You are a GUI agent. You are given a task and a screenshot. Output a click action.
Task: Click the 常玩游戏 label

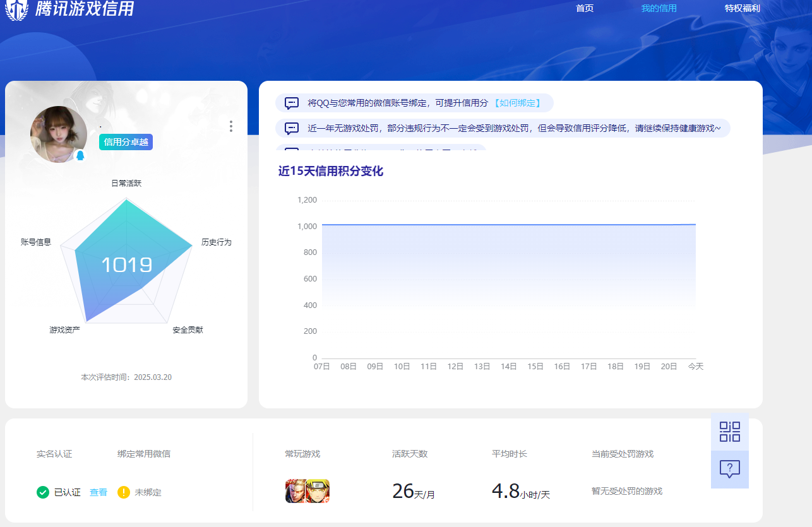click(302, 454)
